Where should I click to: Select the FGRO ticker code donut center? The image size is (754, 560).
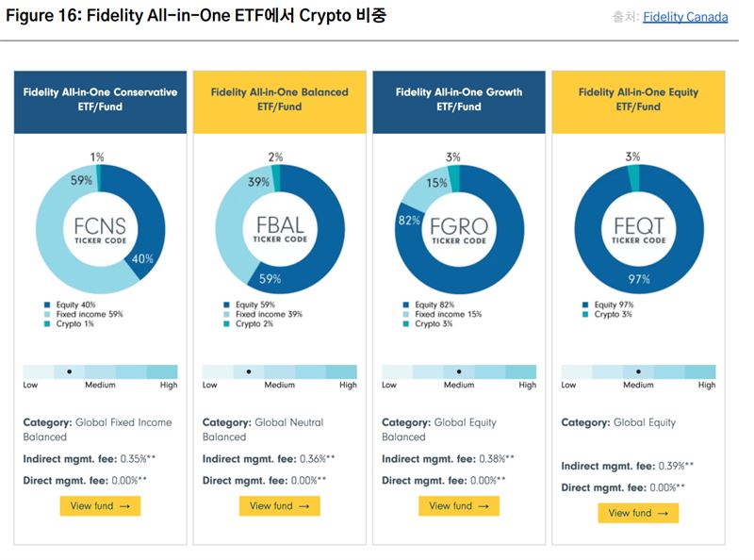(x=459, y=231)
